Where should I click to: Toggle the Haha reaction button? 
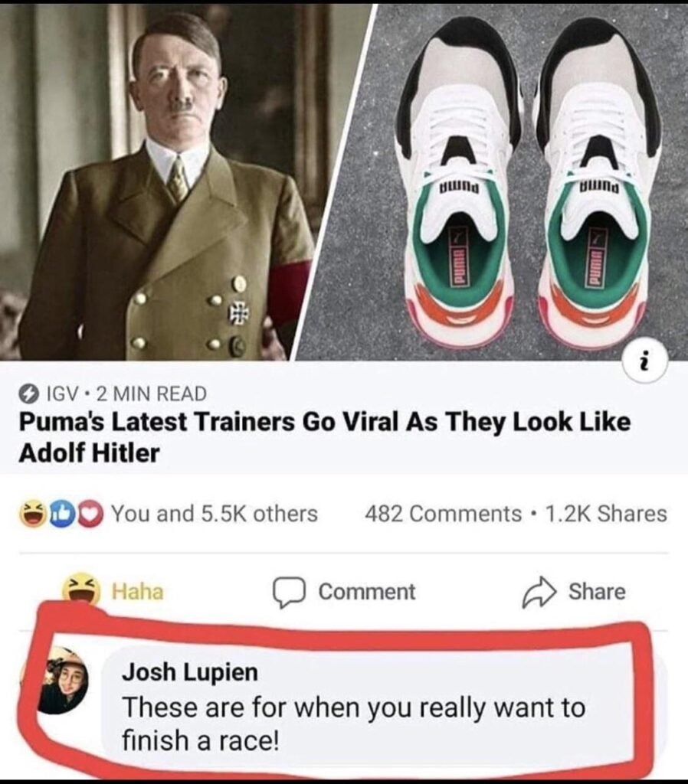[x=113, y=591]
